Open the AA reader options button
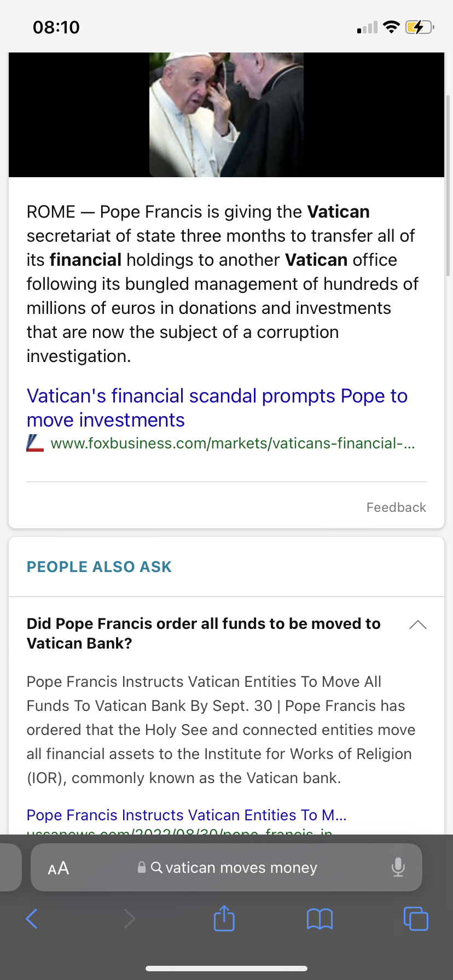Image resolution: width=453 pixels, height=980 pixels. (x=59, y=868)
